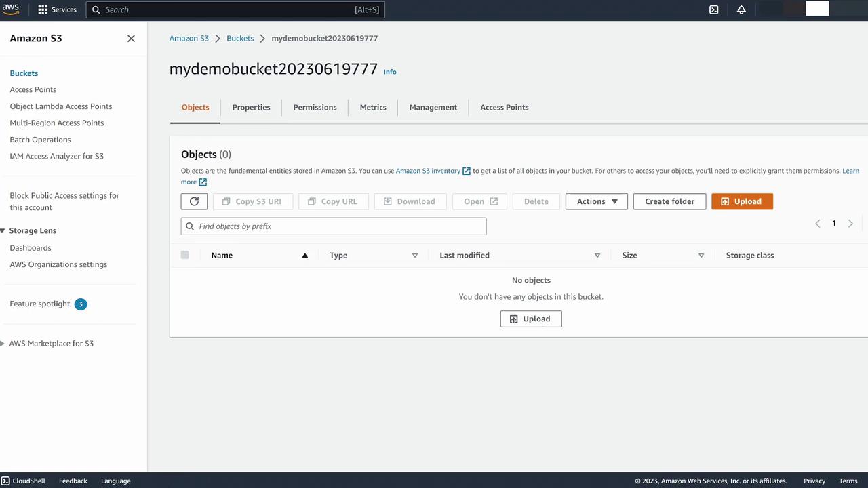Click the Storage class column header

click(x=750, y=256)
